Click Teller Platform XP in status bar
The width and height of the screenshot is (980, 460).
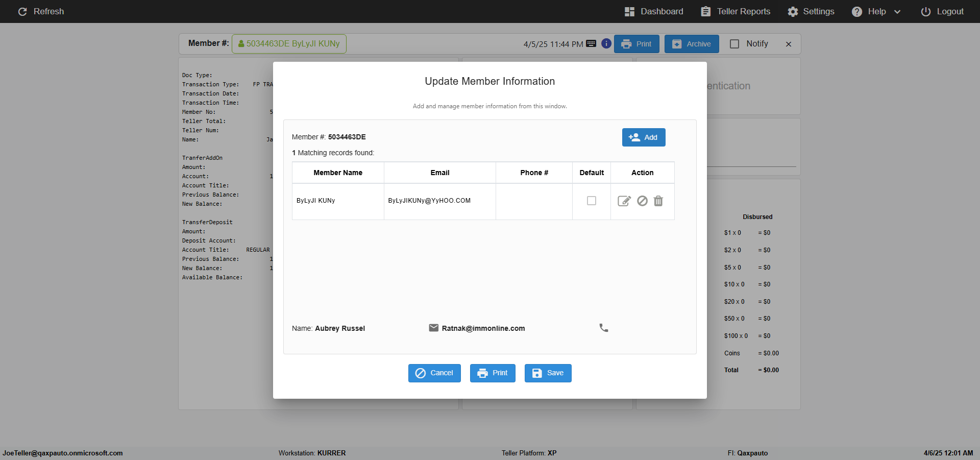pyautogui.click(x=529, y=453)
